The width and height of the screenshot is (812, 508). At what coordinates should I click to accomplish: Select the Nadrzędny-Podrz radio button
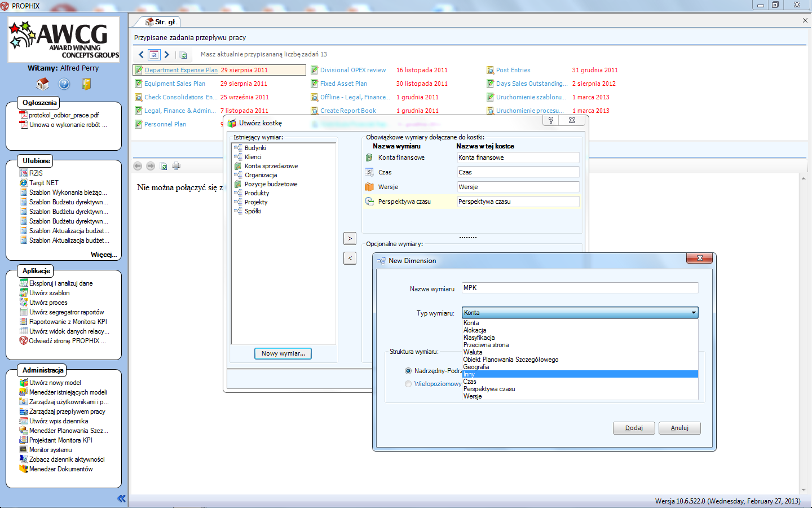click(x=408, y=371)
